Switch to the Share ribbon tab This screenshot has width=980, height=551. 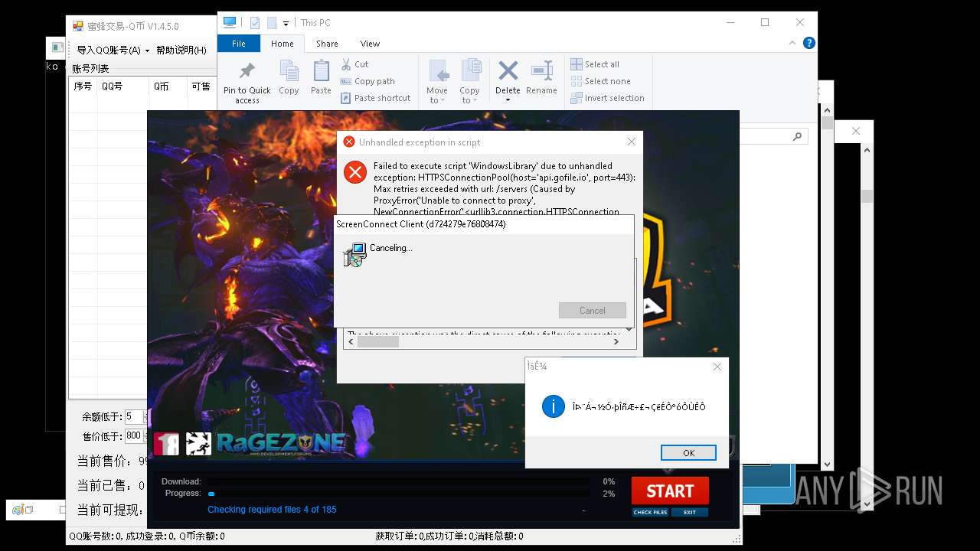coord(327,44)
